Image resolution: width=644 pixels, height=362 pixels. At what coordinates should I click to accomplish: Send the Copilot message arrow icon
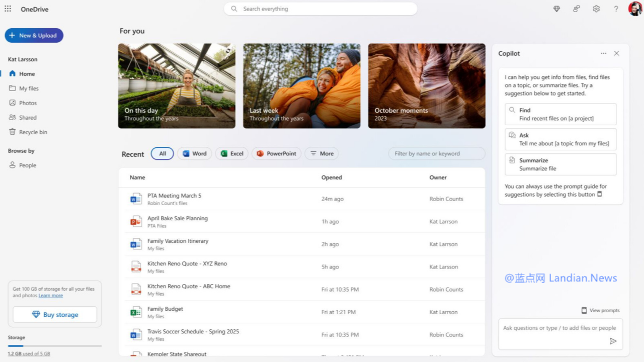[613, 341]
